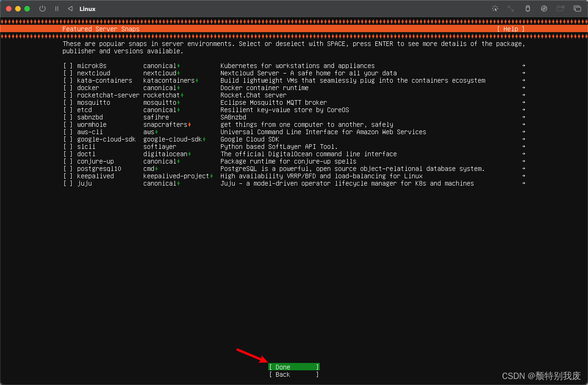Select the etcd checkbox
Image resolution: width=588 pixels, height=385 pixels.
pos(68,110)
